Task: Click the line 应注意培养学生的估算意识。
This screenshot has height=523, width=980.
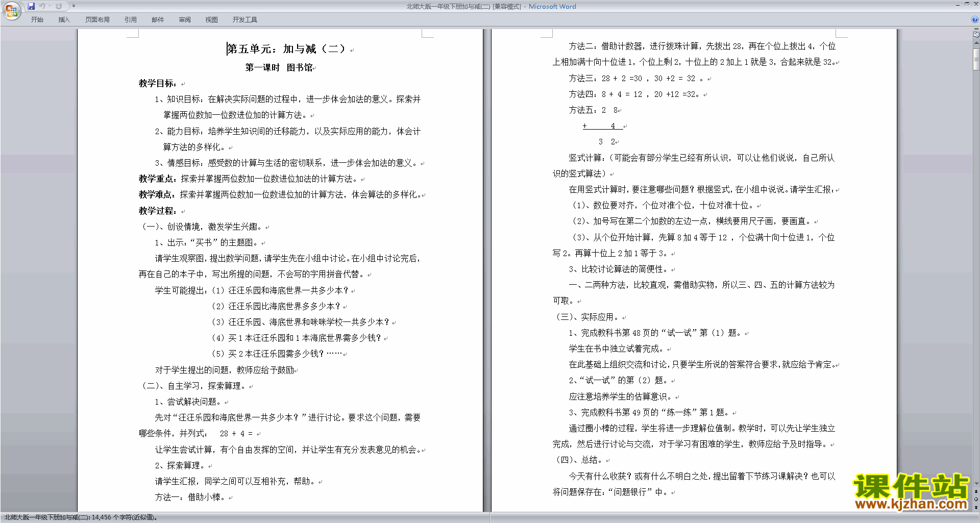Action: (621, 396)
